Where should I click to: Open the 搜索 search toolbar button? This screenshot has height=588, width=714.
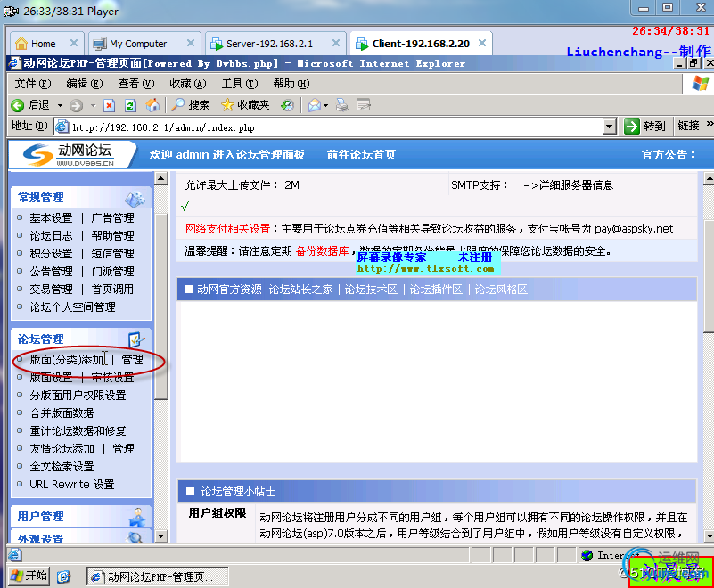(191, 105)
